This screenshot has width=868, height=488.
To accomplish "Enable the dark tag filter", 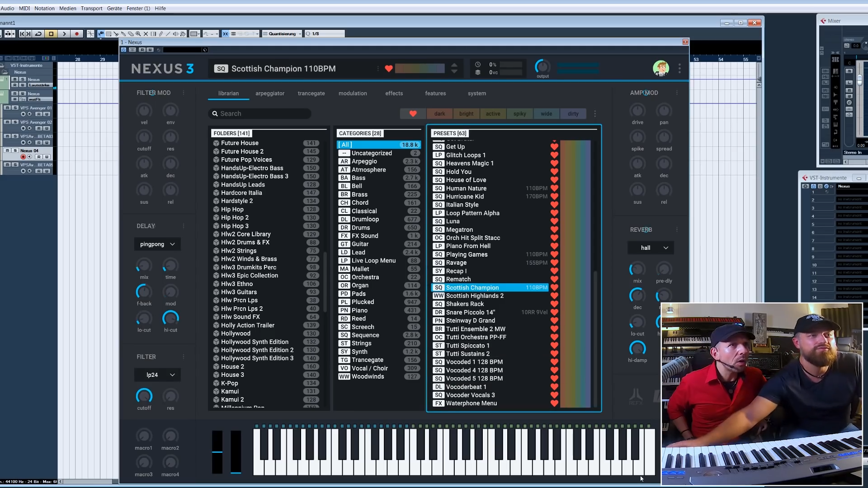I will [x=439, y=114].
